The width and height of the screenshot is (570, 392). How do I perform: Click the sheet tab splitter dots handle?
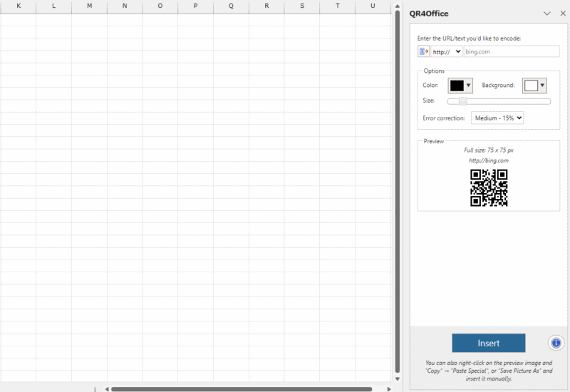tap(95, 389)
